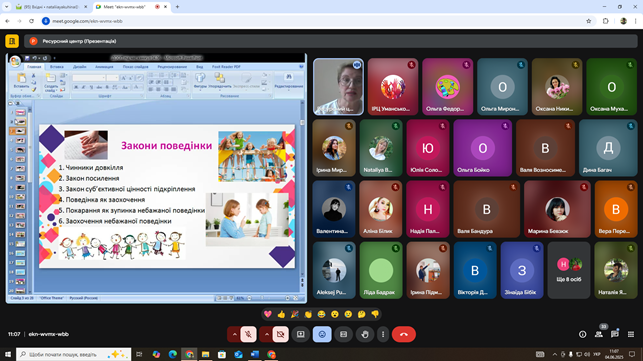Open the raise hand control

tap(365, 334)
